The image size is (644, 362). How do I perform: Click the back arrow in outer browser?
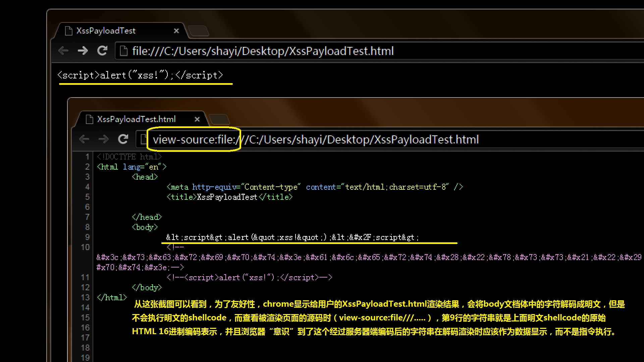(63, 51)
